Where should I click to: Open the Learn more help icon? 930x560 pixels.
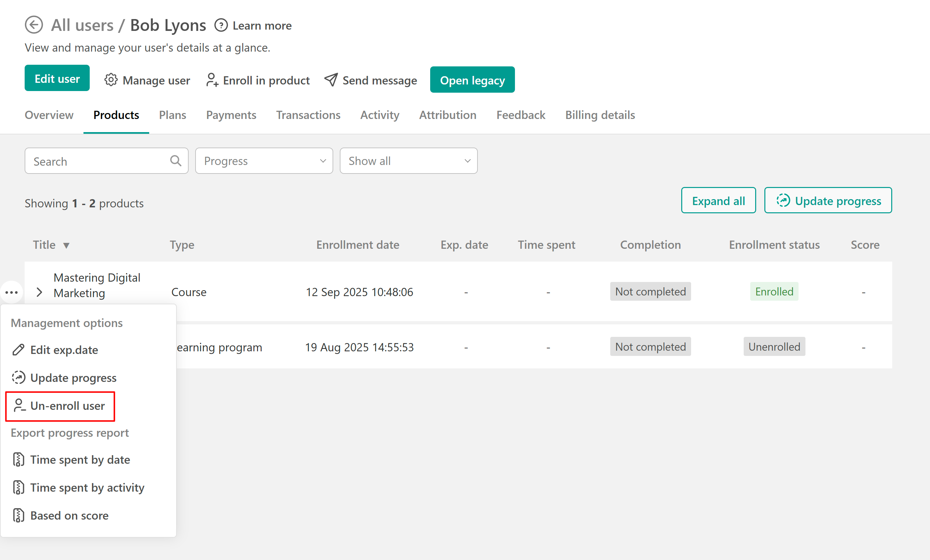(x=221, y=25)
